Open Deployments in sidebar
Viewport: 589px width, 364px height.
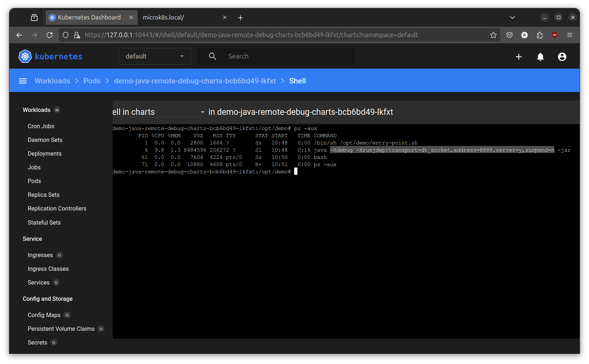(x=44, y=153)
